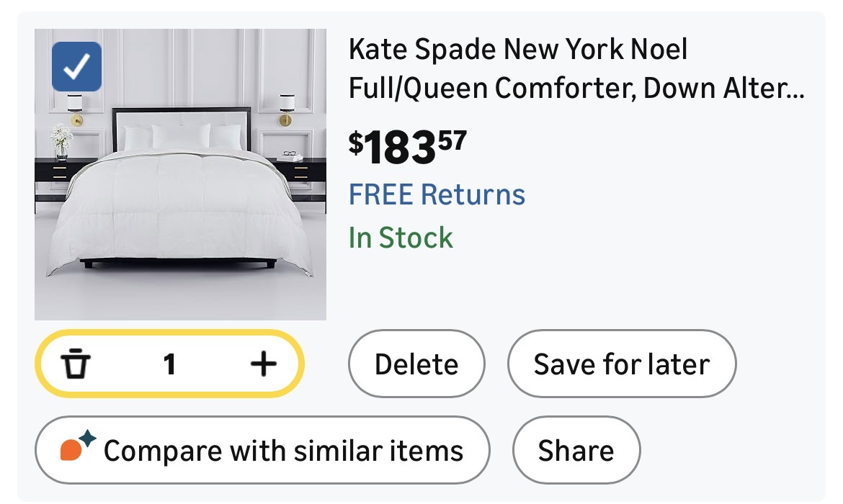The width and height of the screenshot is (843, 504).
Task: Tap the Share button
Action: [x=576, y=451]
